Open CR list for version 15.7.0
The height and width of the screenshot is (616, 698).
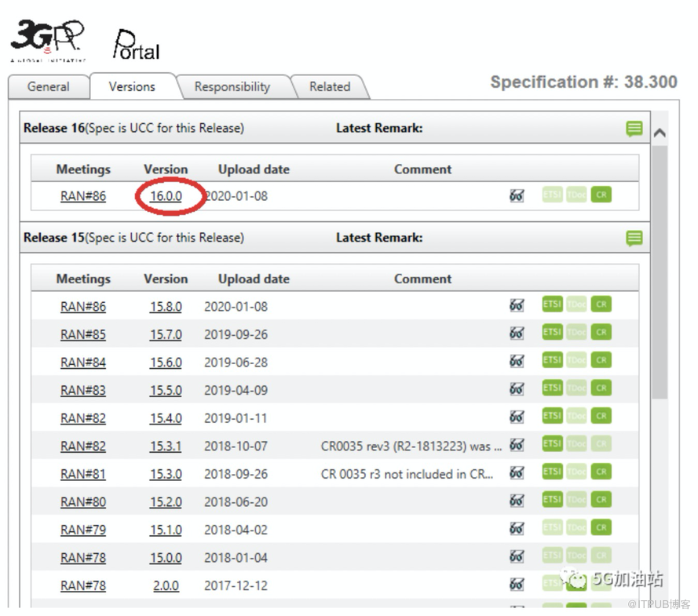pyautogui.click(x=601, y=332)
